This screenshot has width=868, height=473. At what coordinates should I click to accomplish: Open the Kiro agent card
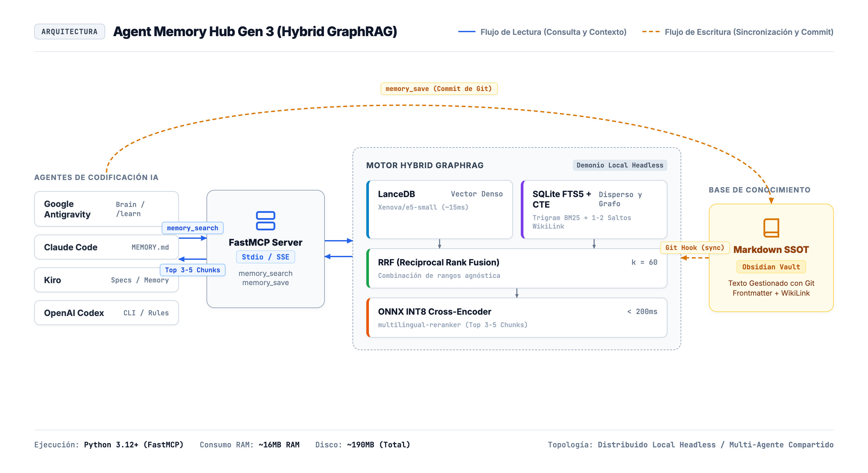[x=106, y=280]
